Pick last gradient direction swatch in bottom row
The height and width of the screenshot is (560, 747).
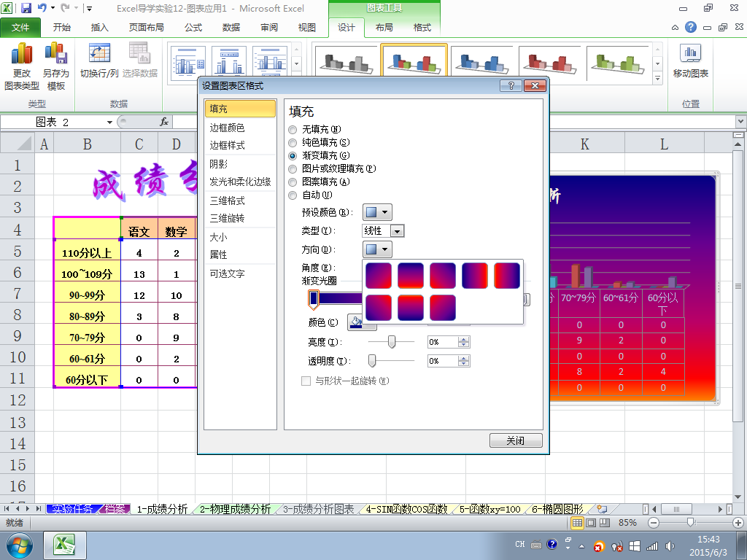pos(443,308)
